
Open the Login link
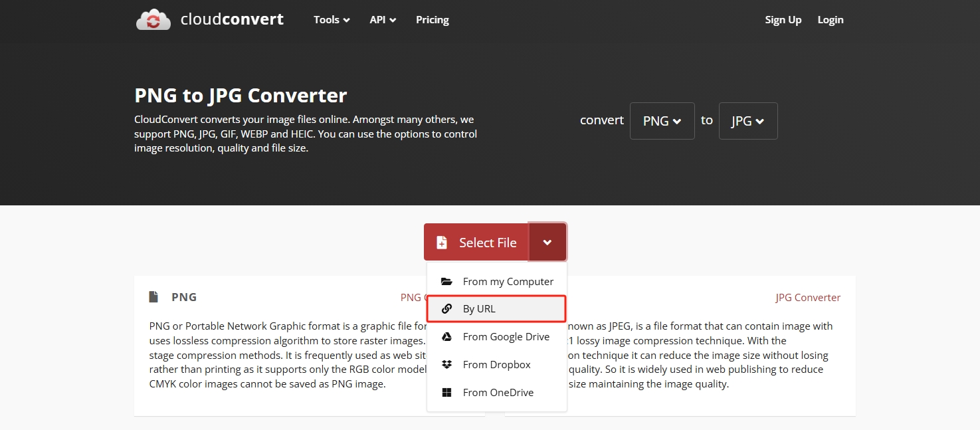click(831, 20)
